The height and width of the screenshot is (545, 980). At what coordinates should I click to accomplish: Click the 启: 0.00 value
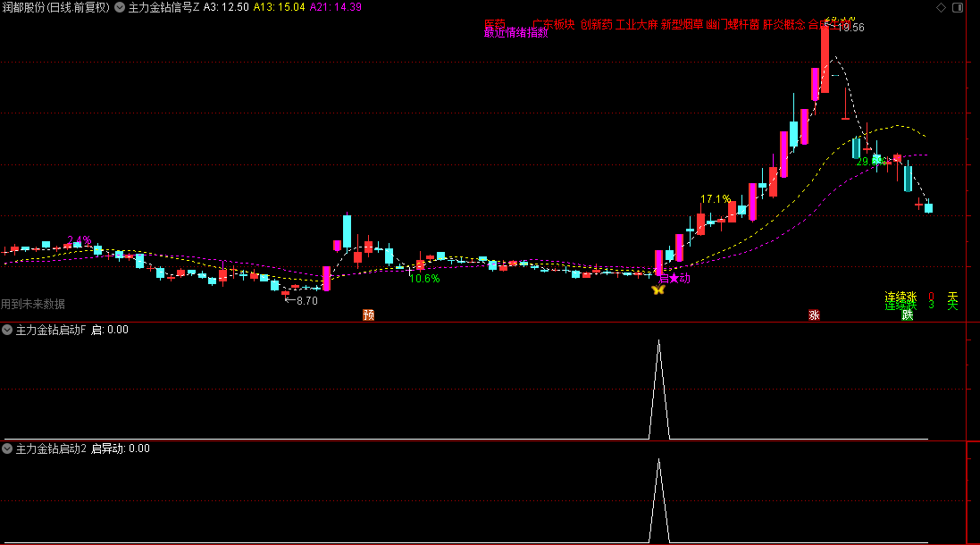[110, 330]
